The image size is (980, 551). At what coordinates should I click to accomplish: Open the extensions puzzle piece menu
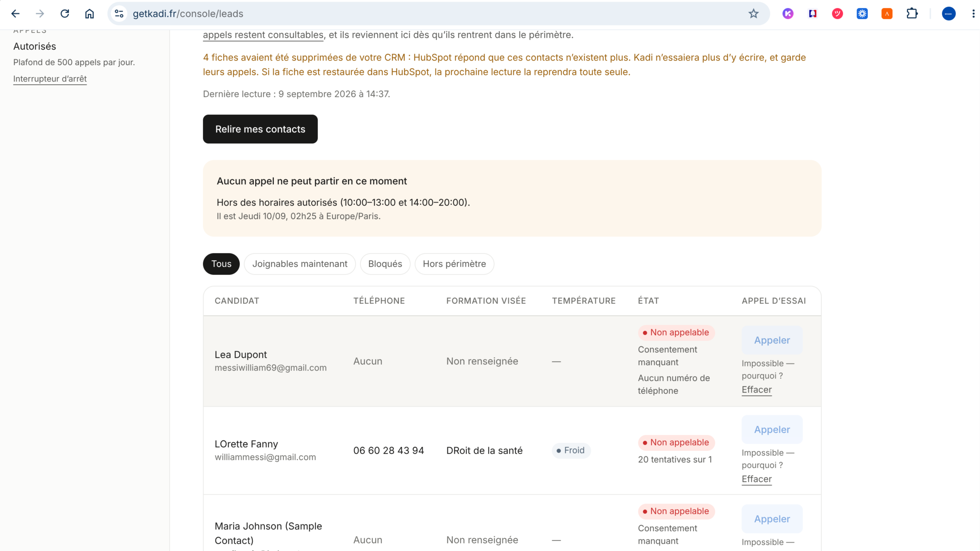coord(912,14)
